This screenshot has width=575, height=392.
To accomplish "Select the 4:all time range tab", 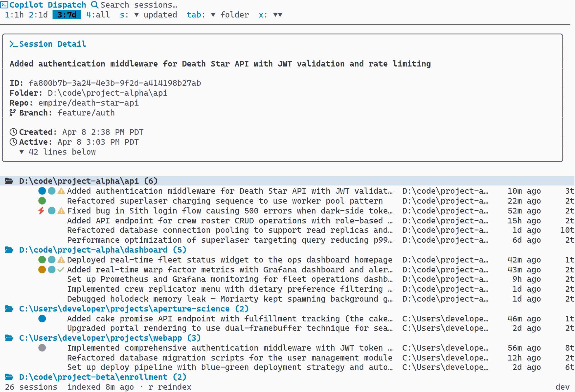I will click(x=98, y=15).
